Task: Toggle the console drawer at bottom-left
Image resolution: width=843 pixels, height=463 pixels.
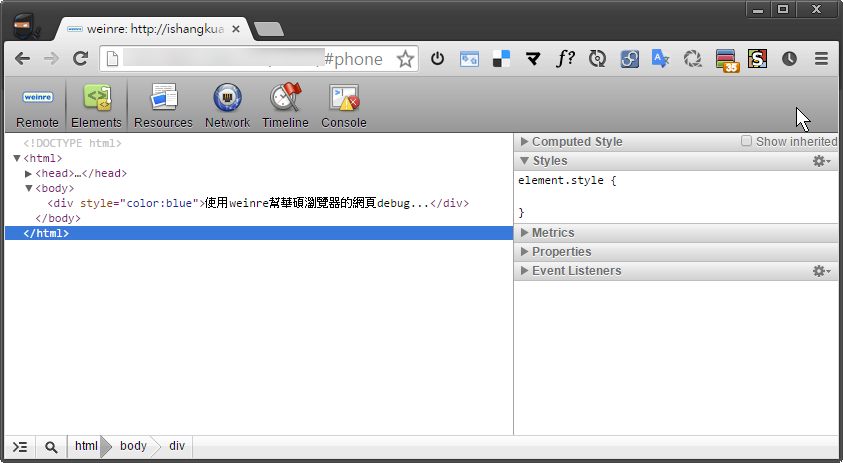Action: (20, 447)
